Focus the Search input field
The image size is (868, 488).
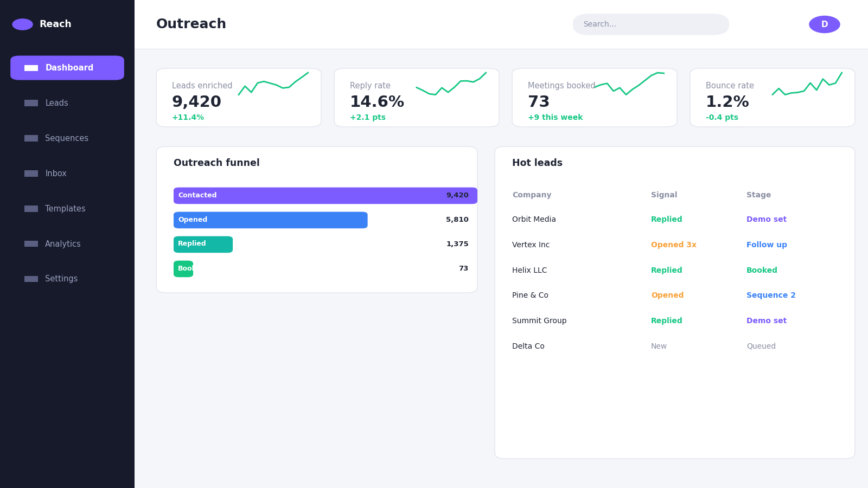pos(651,24)
